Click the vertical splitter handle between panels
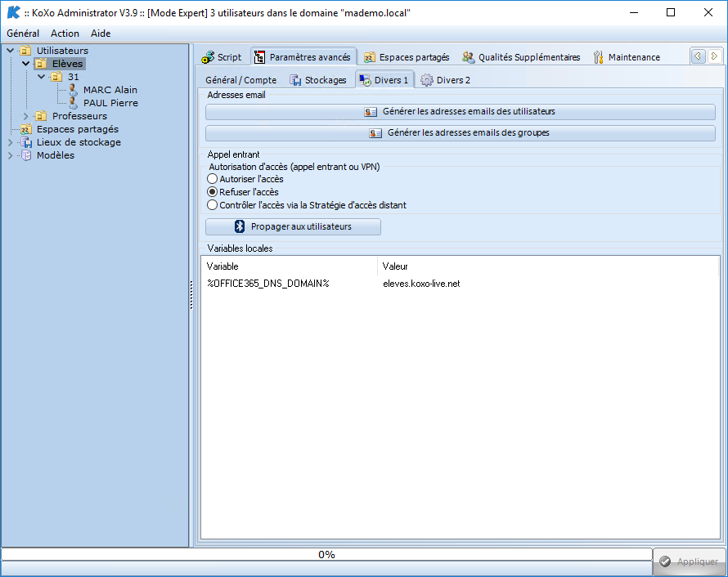This screenshot has width=728, height=577. pos(191,295)
